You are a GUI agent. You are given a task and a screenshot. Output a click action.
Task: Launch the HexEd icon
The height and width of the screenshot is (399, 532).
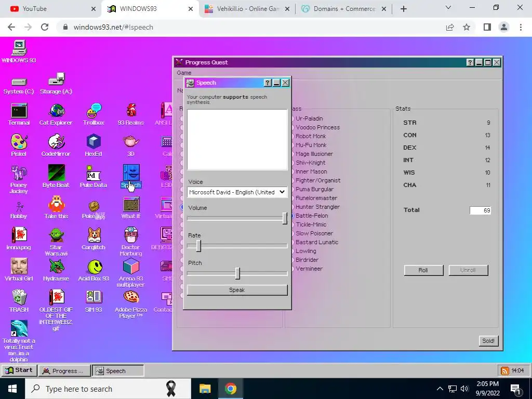click(x=94, y=145)
